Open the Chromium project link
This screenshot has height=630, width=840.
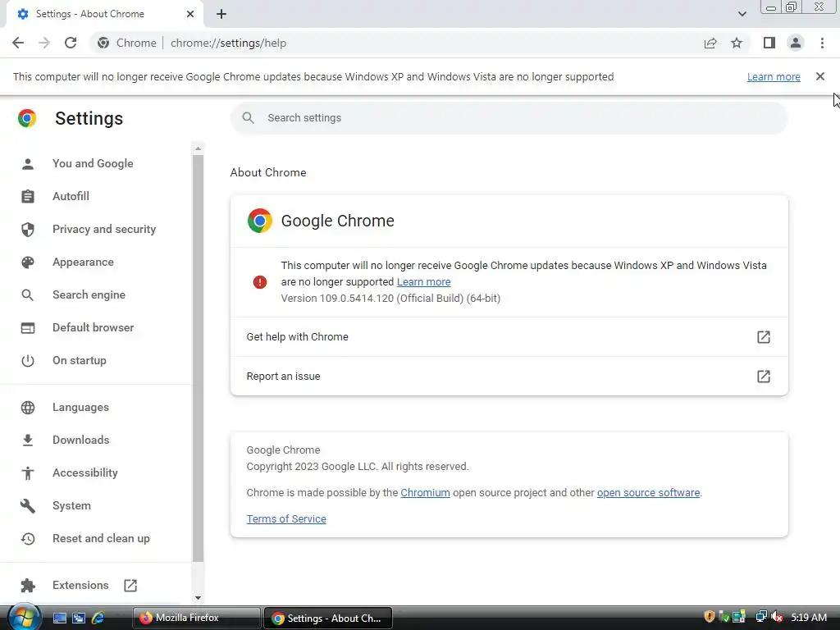click(x=425, y=492)
